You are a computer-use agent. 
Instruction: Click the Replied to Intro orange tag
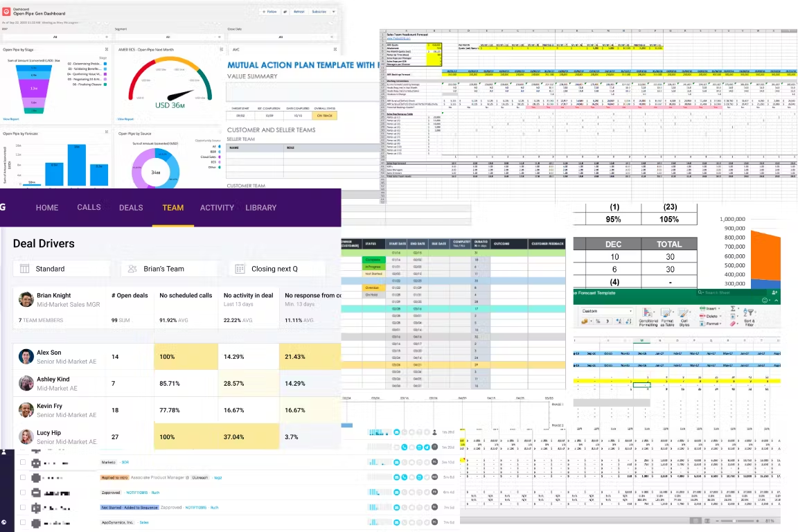pos(114,477)
